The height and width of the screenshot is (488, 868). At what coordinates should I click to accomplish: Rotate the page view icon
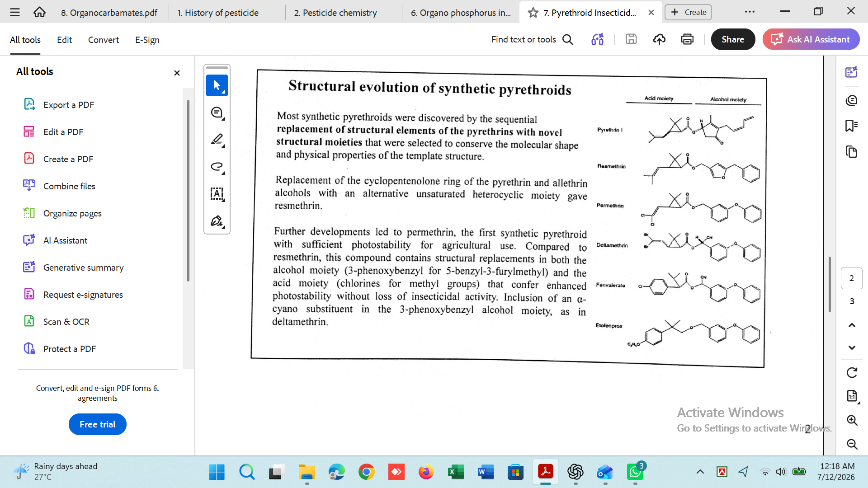pos(852,373)
